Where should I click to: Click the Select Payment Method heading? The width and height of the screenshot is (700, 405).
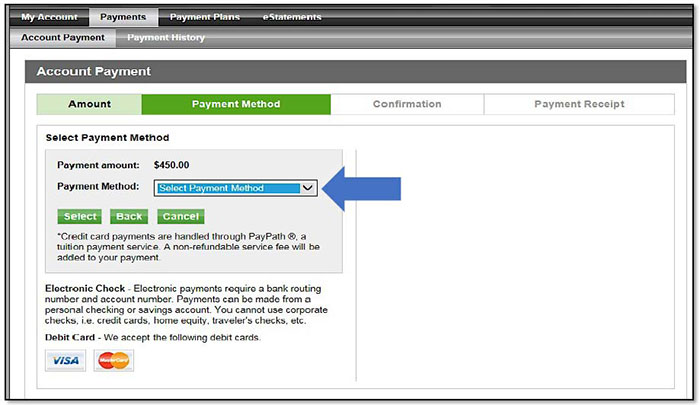[x=107, y=138]
